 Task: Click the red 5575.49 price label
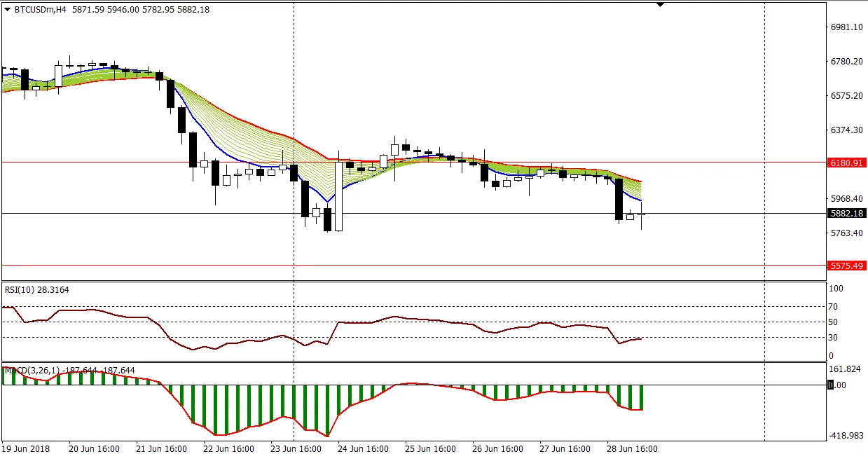tap(846, 266)
